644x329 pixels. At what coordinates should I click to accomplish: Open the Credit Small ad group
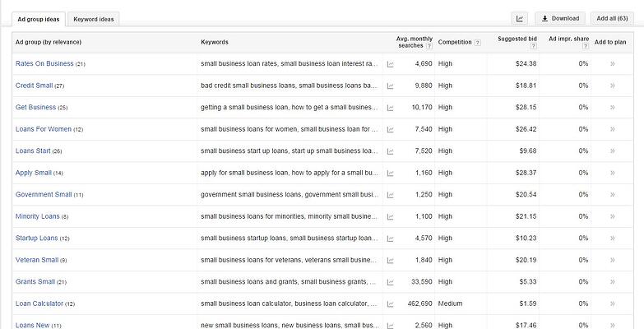pyautogui.click(x=34, y=86)
